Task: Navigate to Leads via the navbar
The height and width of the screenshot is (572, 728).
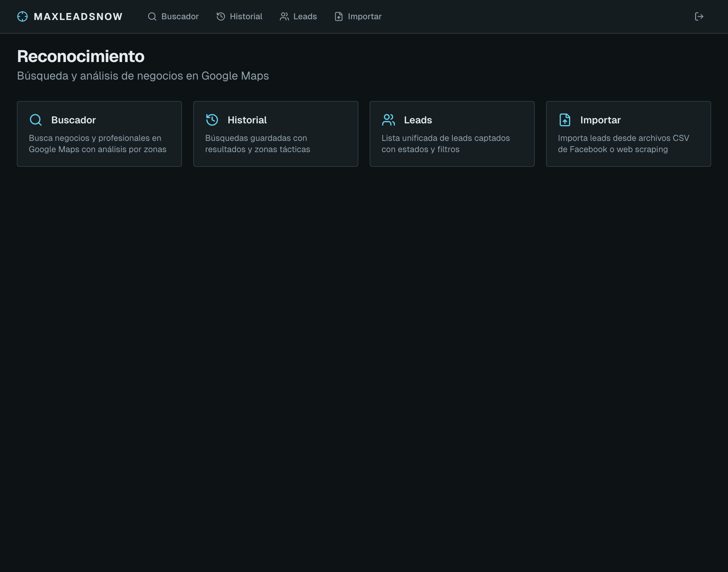Action: [305, 16]
